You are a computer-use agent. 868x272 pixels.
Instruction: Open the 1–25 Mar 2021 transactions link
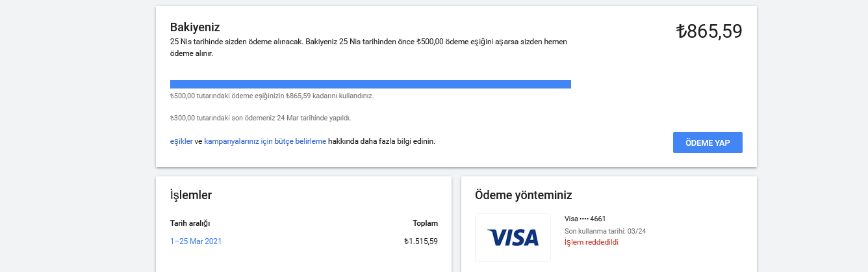point(196,241)
